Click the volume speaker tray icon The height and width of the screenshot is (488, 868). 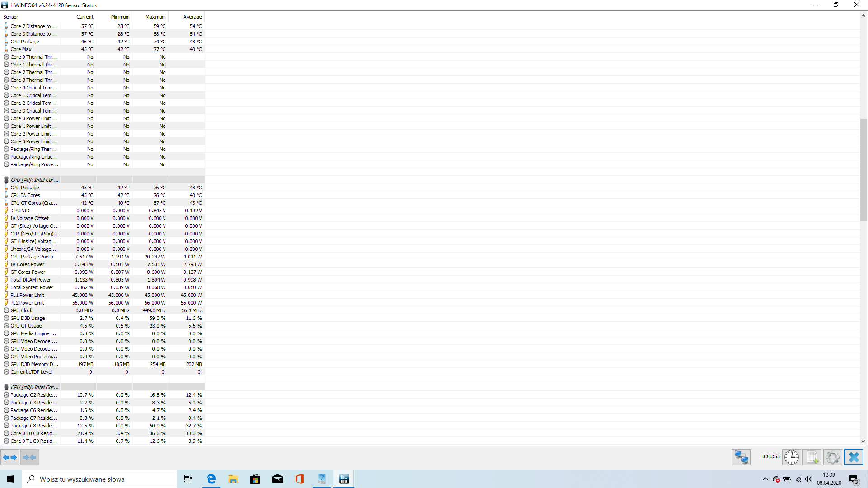pos(808,479)
